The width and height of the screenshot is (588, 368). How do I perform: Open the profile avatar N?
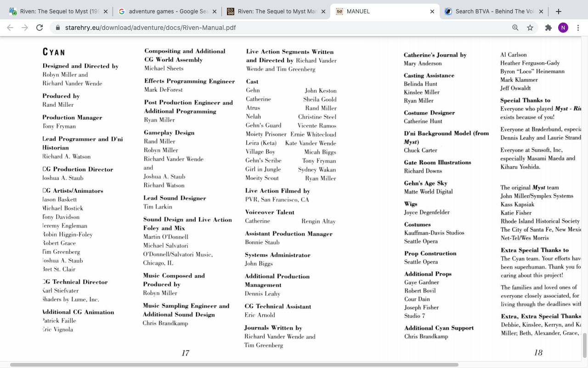(x=563, y=28)
